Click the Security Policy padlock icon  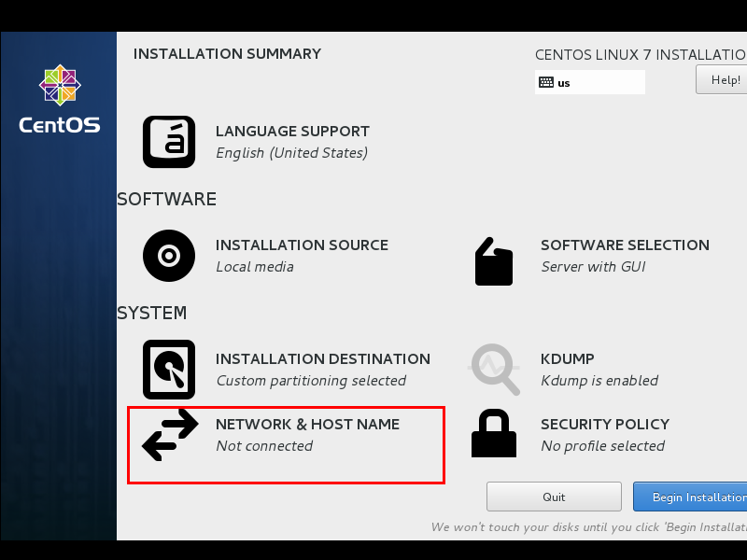pyautogui.click(x=494, y=433)
